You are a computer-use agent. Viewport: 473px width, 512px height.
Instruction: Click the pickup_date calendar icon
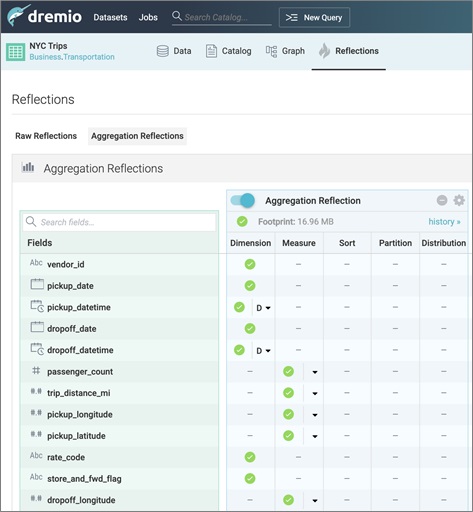click(37, 284)
